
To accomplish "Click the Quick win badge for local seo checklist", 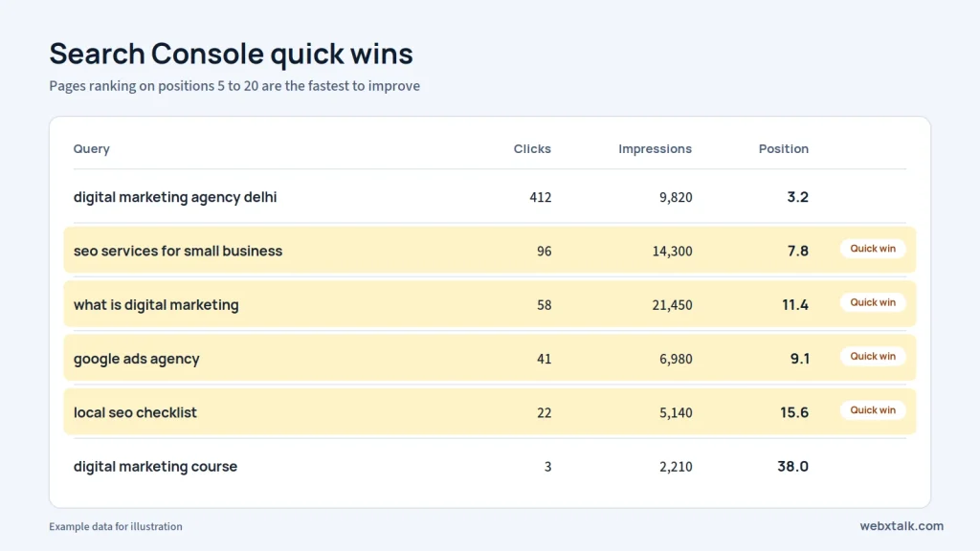I will click(873, 409).
